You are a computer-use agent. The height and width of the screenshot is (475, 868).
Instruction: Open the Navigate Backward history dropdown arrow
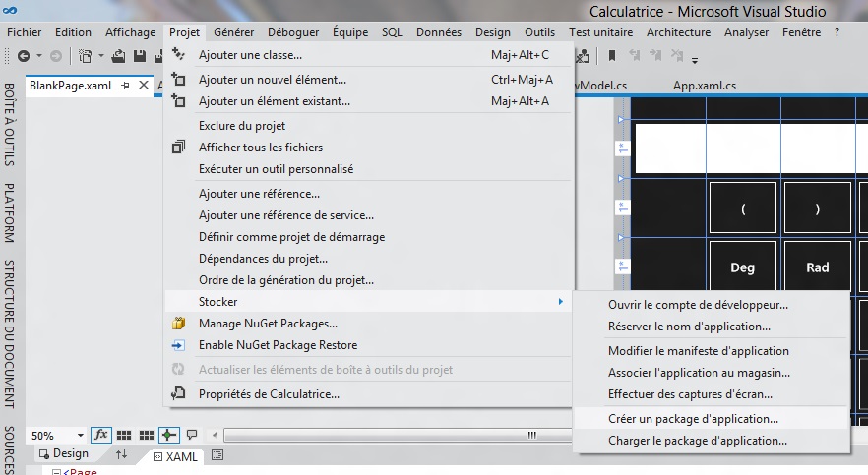[38, 56]
